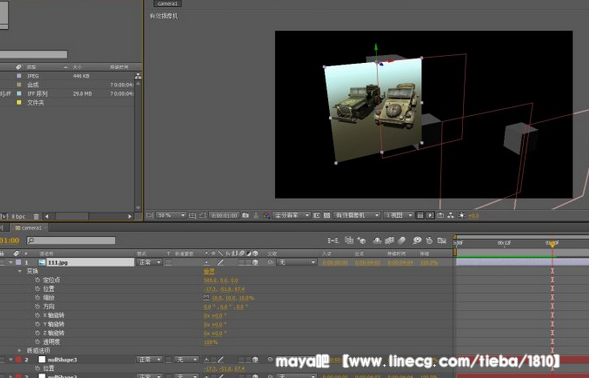Toggle mask and shape path visibility icon

[202, 215]
